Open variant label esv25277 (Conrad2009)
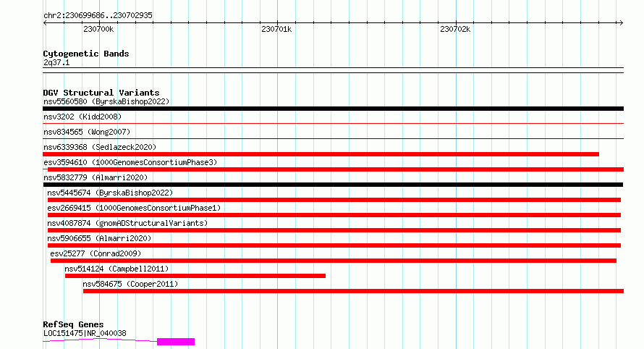644x349 pixels. [x=96, y=253]
